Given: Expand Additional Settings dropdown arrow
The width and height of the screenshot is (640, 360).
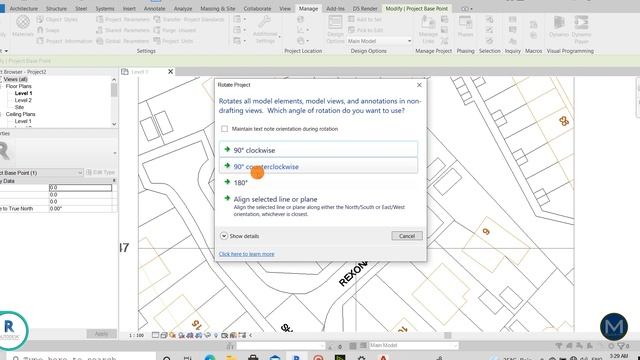Looking at the screenshot, I should point(280,37).
